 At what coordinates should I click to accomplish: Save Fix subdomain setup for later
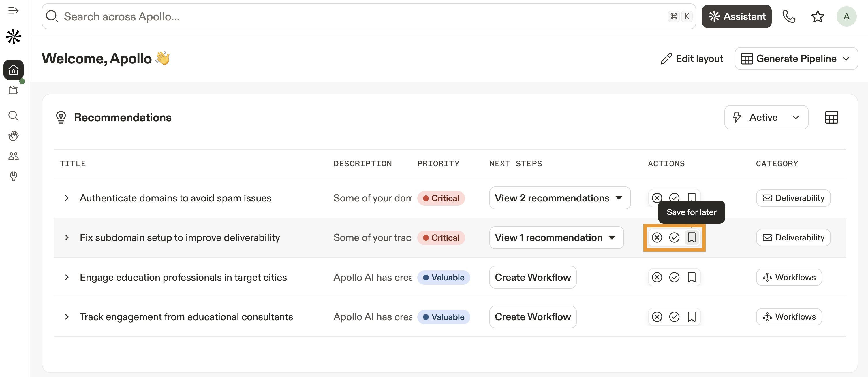pos(692,237)
